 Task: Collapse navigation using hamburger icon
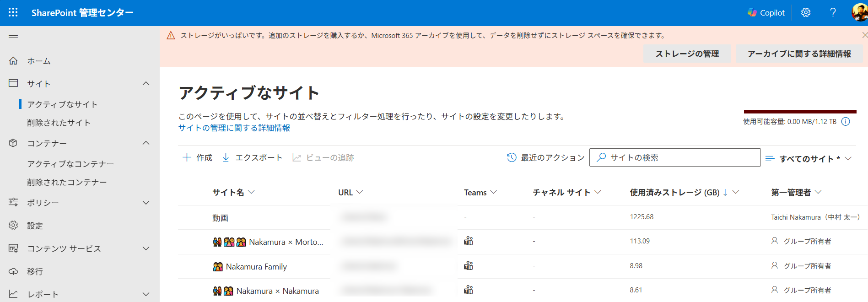[x=13, y=38]
